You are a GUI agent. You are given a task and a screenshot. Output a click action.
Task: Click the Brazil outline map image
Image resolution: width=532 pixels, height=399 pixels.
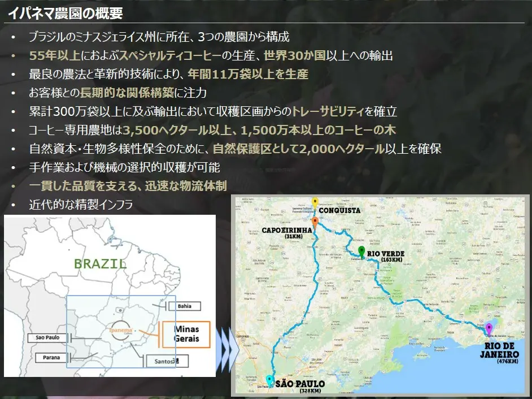point(110,296)
